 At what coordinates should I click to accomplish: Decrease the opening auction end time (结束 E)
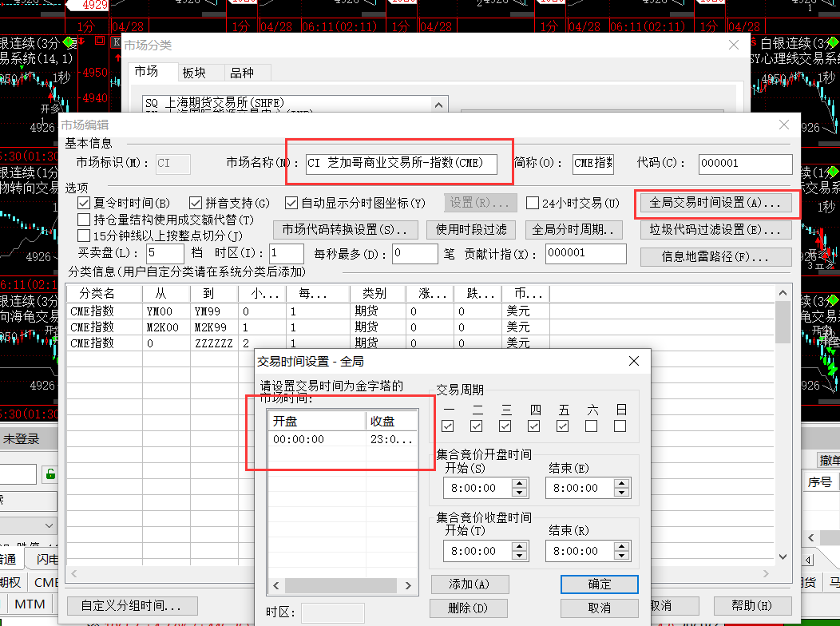(623, 492)
